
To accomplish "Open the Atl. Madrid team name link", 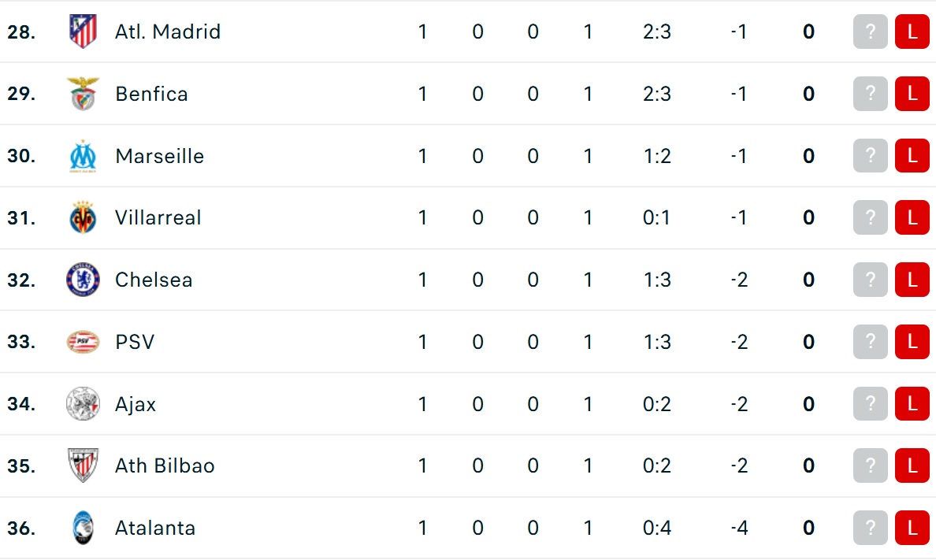I will pos(168,32).
